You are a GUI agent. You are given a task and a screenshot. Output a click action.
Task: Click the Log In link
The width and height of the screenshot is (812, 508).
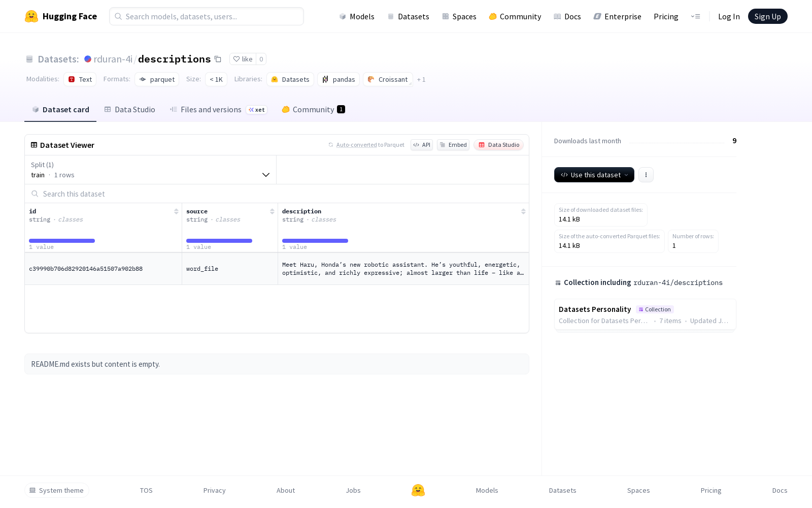point(729,16)
